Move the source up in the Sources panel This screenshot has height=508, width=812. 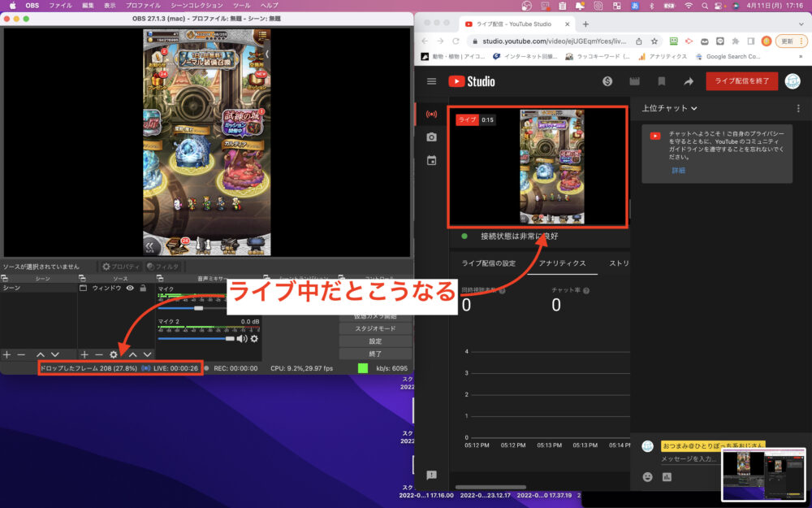[133, 354]
